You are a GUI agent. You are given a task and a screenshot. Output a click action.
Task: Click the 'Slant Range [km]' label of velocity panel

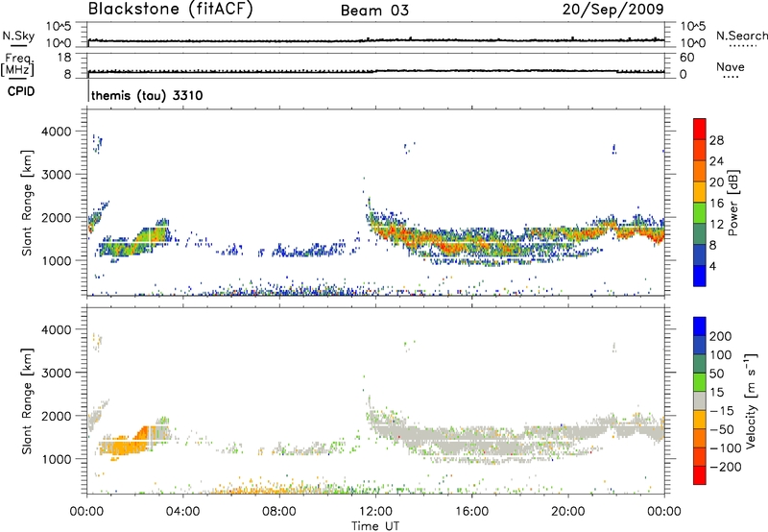(27, 400)
